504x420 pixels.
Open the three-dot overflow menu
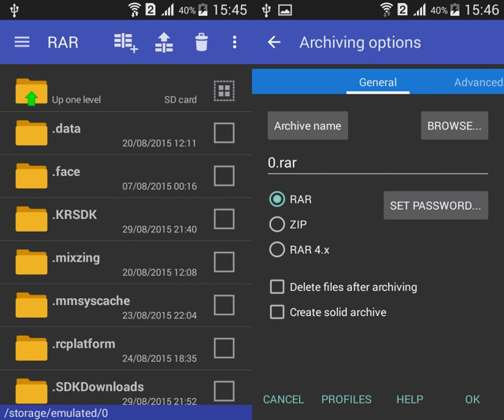(x=234, y=43)
